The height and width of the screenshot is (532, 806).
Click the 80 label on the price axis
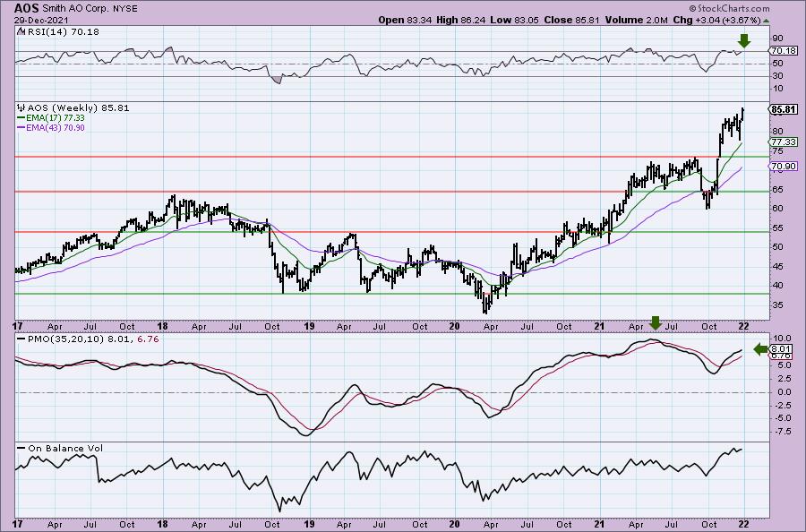pos(777,131)
